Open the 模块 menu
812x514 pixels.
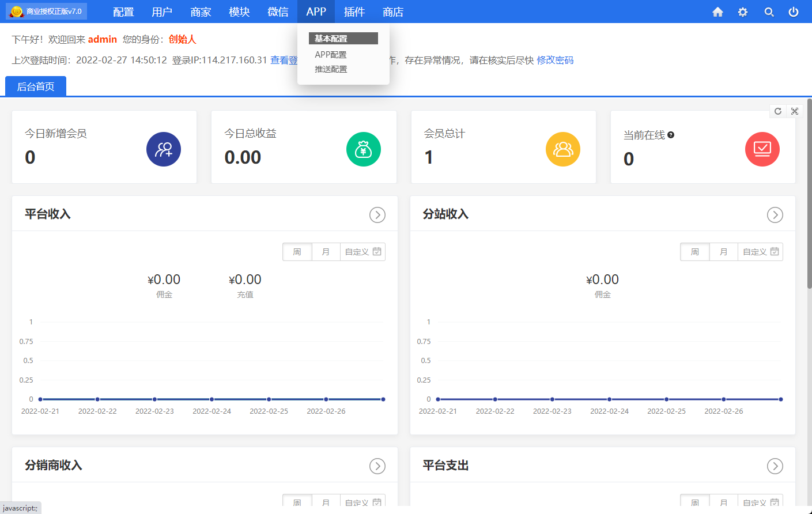[239, 12]
